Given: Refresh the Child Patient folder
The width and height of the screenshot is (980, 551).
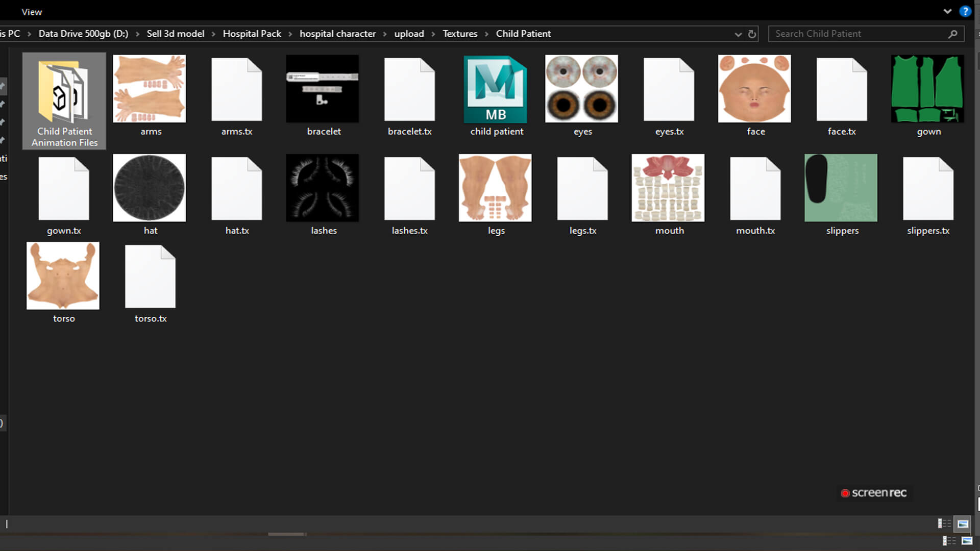Looking at the screenshot, I should point(752,34).
